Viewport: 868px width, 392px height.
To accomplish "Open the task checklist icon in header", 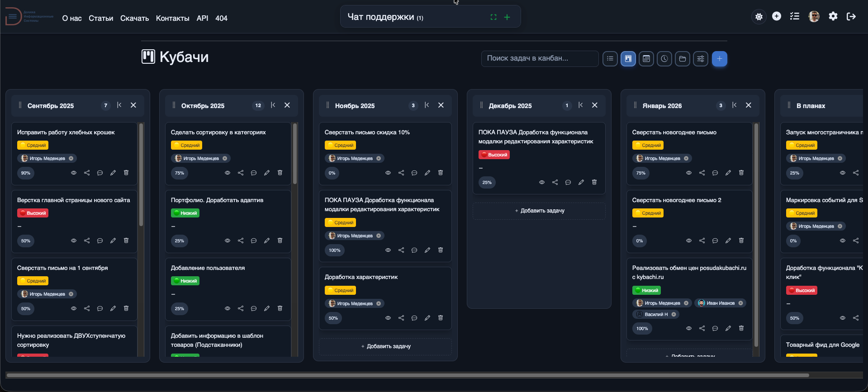I will coord(795,16).
